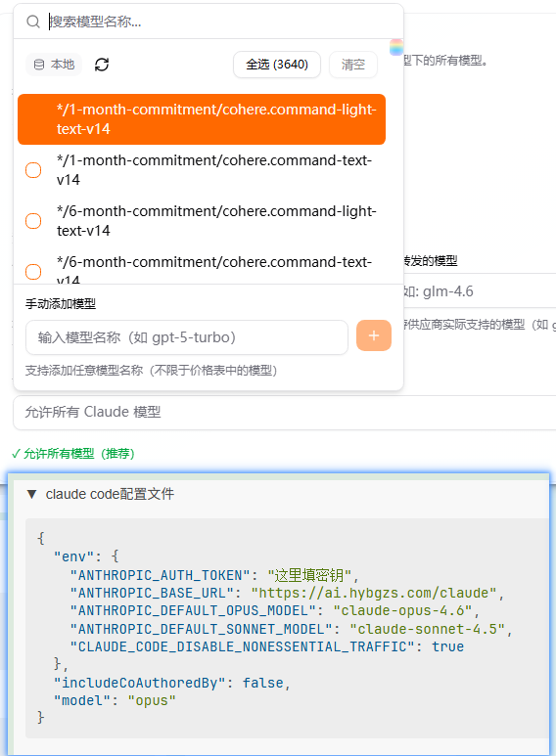Screen dimensions: 556x756
Task: Click 全选 (3640) button
Action: click(x=277, y=65)
